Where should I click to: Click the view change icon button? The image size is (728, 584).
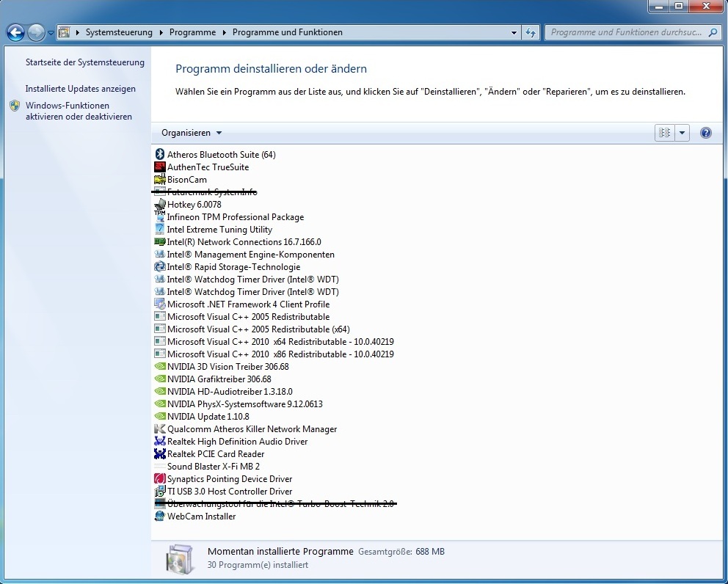click(x=664, y=133)
